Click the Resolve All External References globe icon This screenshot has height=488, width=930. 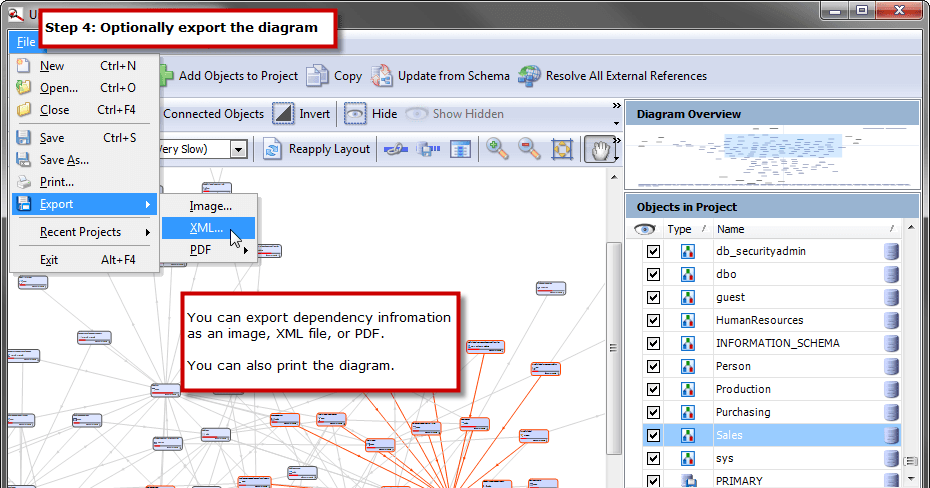click(x=529, y=76)
